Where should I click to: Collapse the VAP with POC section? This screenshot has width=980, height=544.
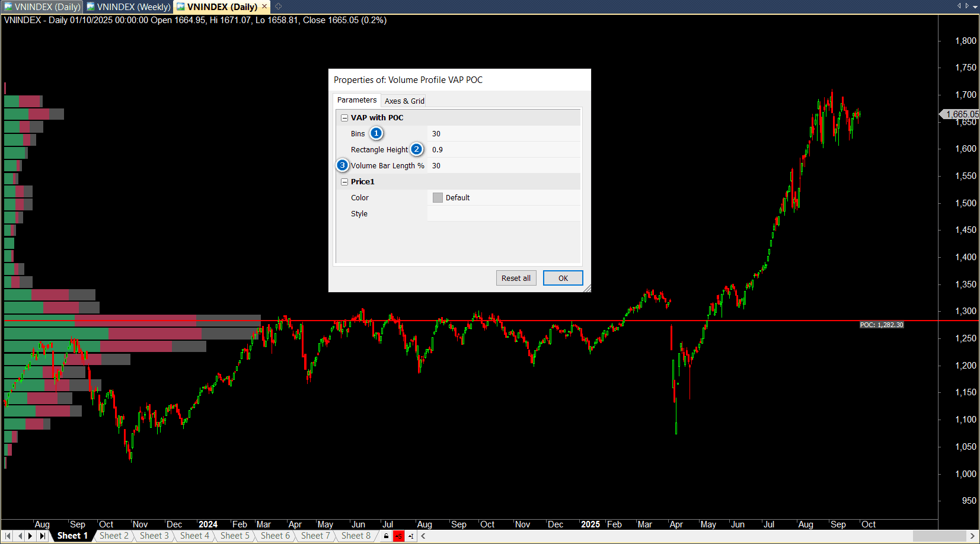click(344, 118)
